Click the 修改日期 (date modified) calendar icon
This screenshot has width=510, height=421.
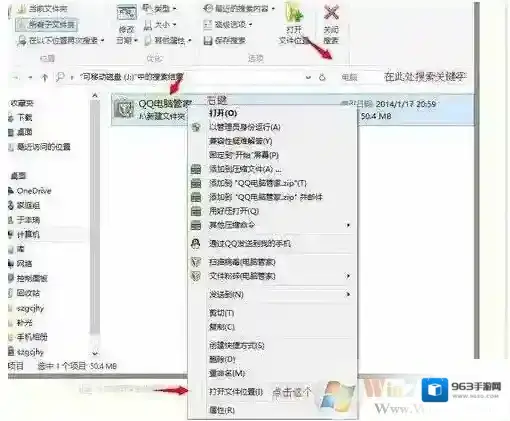(126, 13)
